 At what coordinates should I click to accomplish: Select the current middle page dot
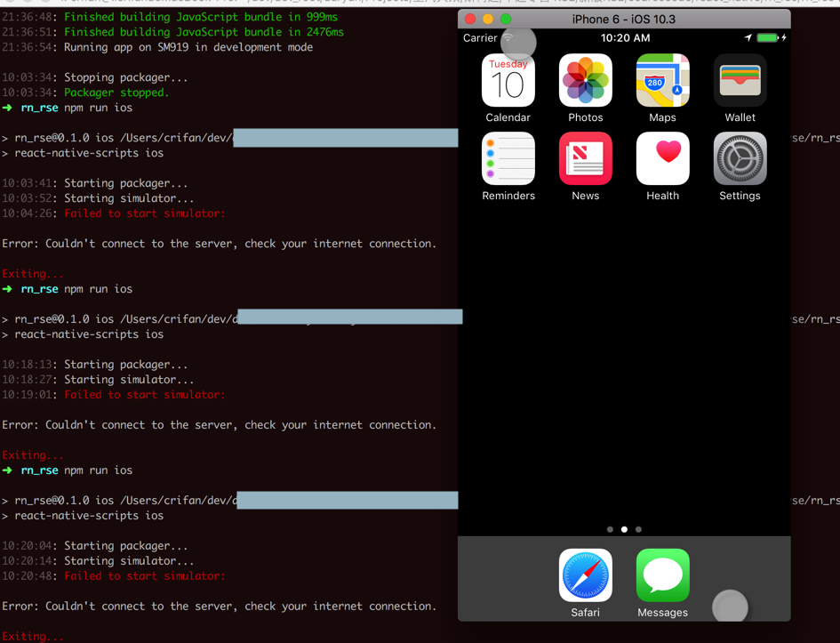point(624,529)
